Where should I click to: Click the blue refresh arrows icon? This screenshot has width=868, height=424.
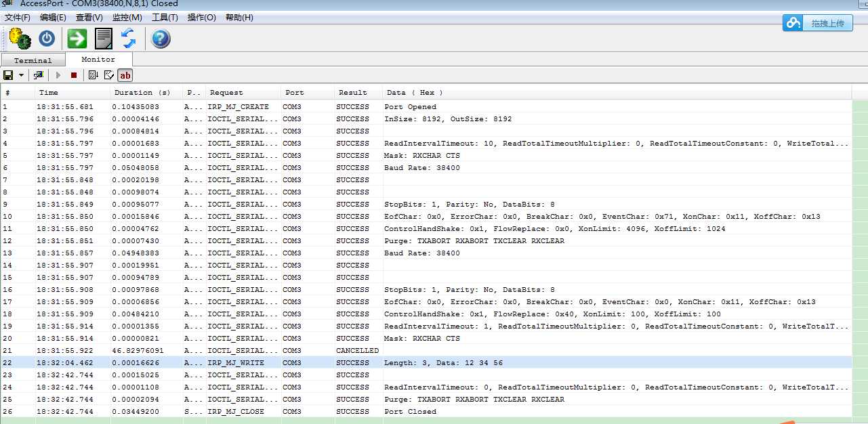tap(129, 39)
